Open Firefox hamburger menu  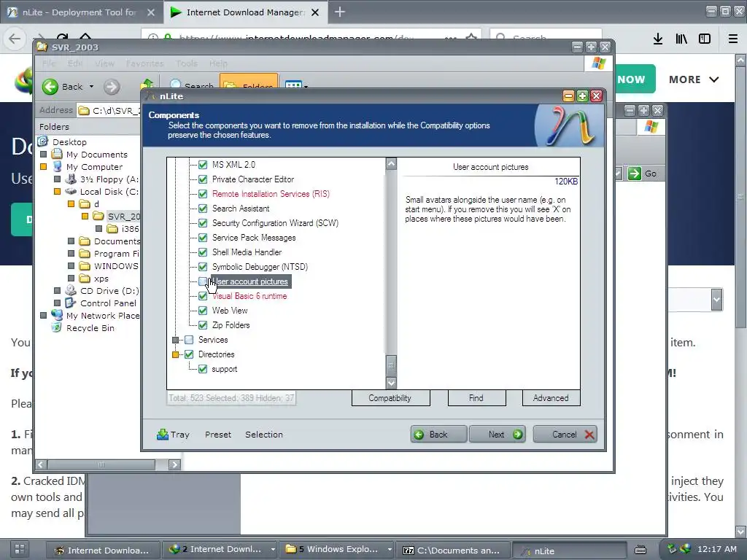pyautogui.click(x=733, y=39)
